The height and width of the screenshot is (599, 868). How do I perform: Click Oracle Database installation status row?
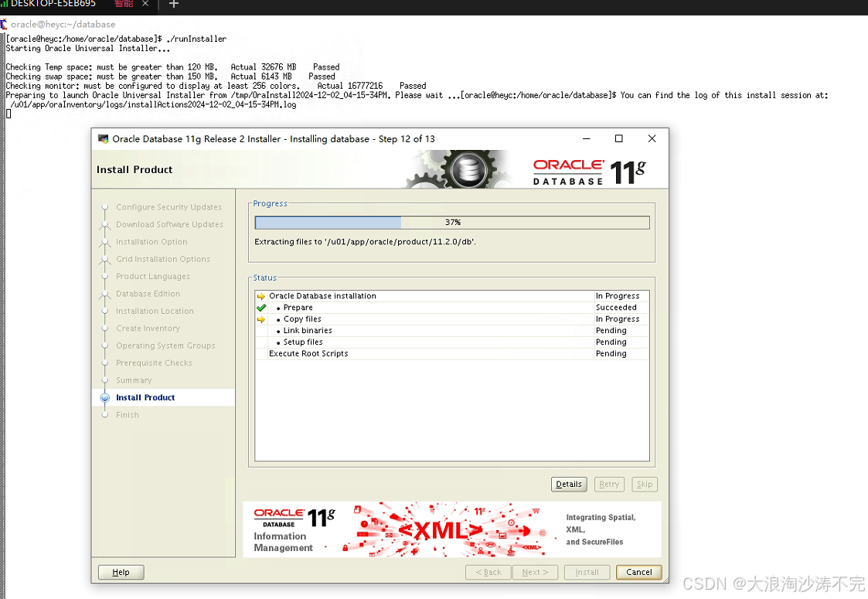(x=451, y=296)
